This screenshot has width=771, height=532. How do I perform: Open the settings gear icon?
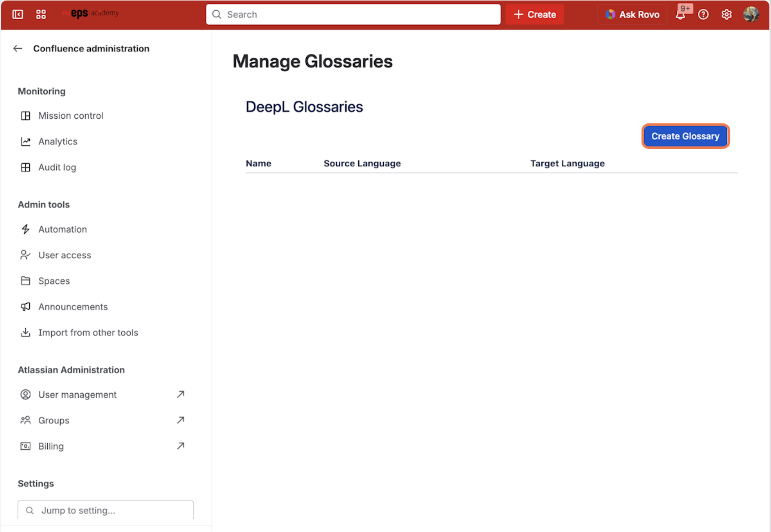tap(727, 14)
